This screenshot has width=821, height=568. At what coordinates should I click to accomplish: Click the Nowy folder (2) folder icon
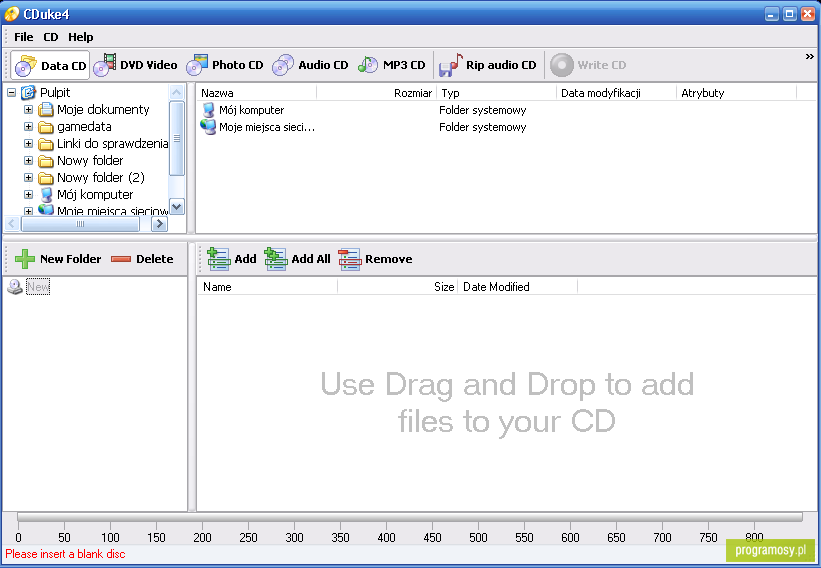point(46,178)
